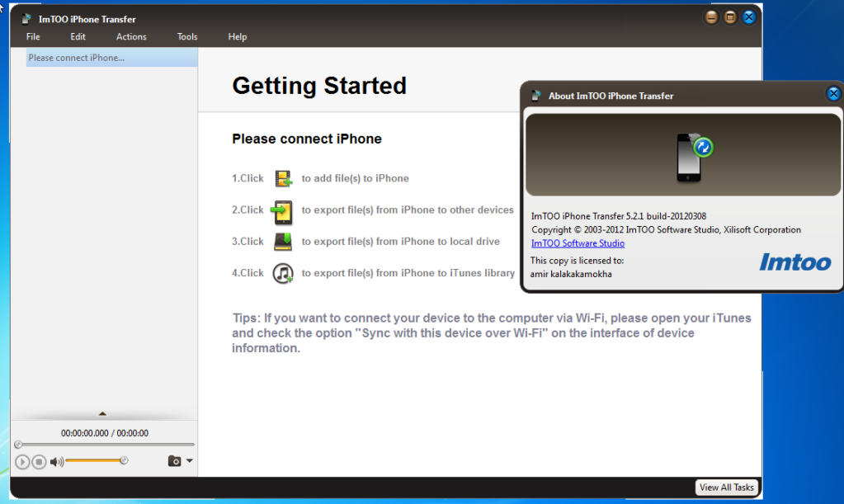Image resolution: width=844 pixels, height=504 pixels.
Task: Adjust the orange volume slider
Action: point(97,460)
